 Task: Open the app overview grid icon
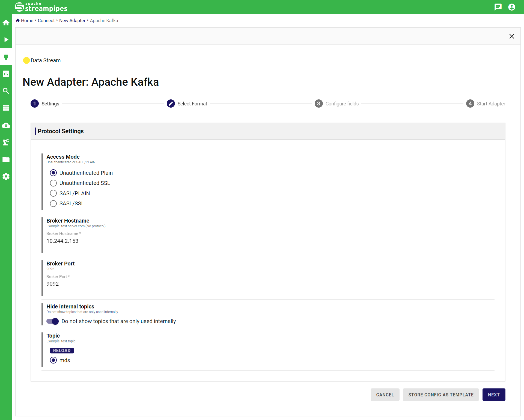[x=6, y=108]
